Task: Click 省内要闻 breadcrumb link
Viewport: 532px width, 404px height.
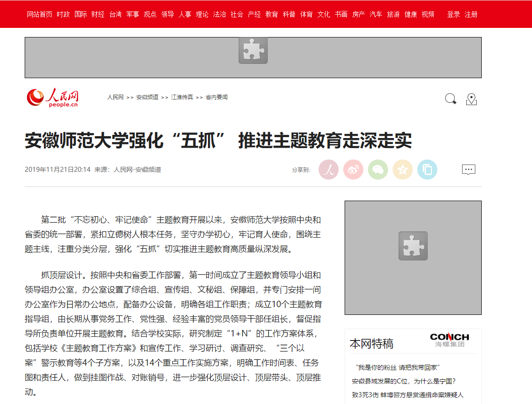Action: 217,97
